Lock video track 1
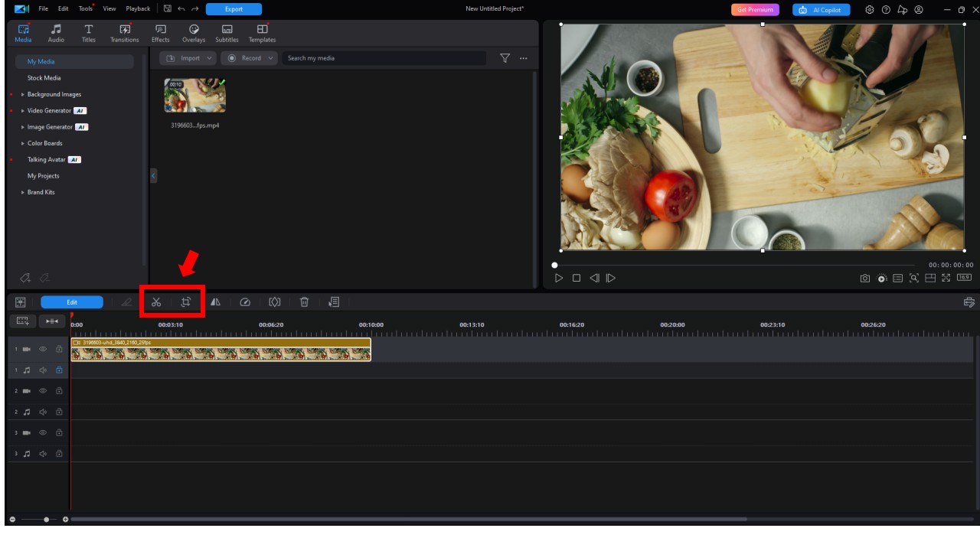980x551 pixels. 59,349
